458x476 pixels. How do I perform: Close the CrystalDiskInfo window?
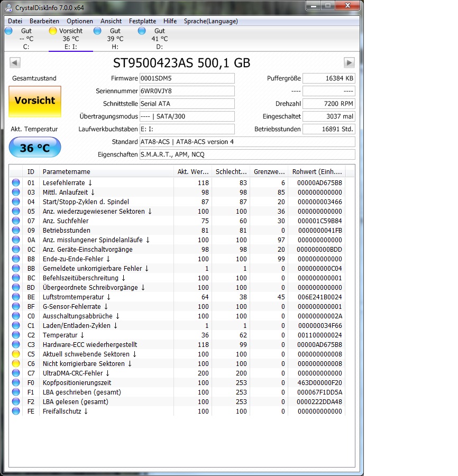point(348,6)
